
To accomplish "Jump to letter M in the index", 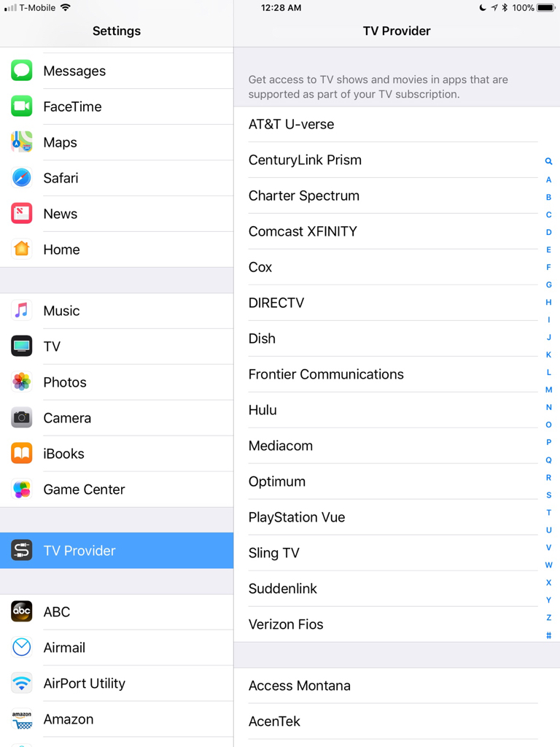I will [548, 390].
